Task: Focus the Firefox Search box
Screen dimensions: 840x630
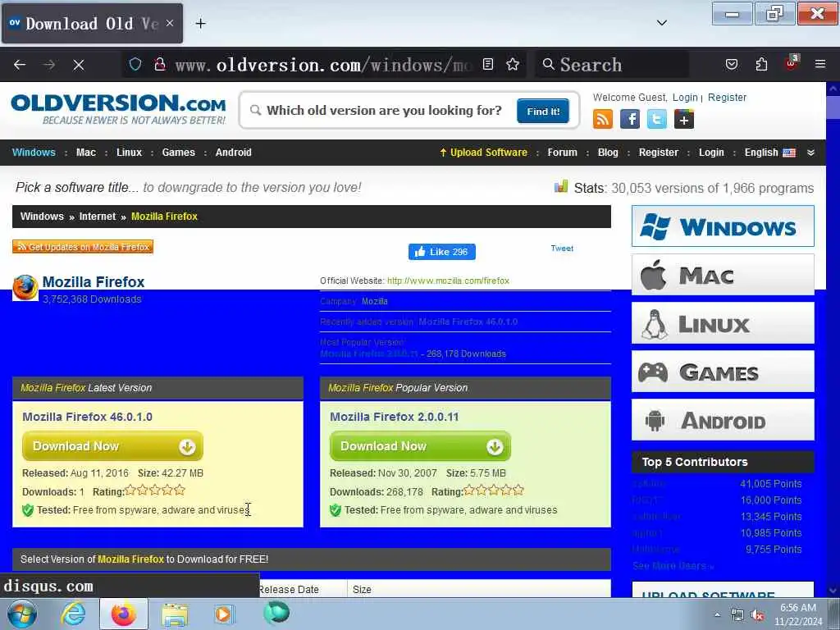Action: tap(612, 65)
